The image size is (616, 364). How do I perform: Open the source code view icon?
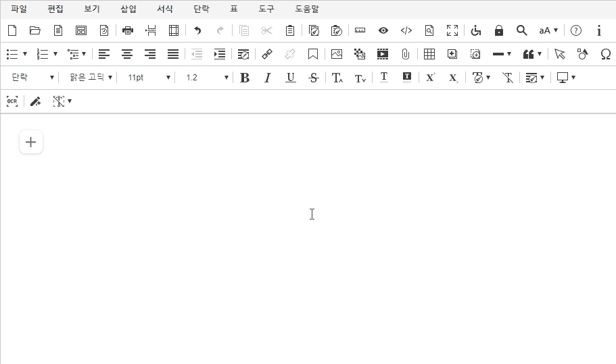pyautogui.click(x=406, y=30)
